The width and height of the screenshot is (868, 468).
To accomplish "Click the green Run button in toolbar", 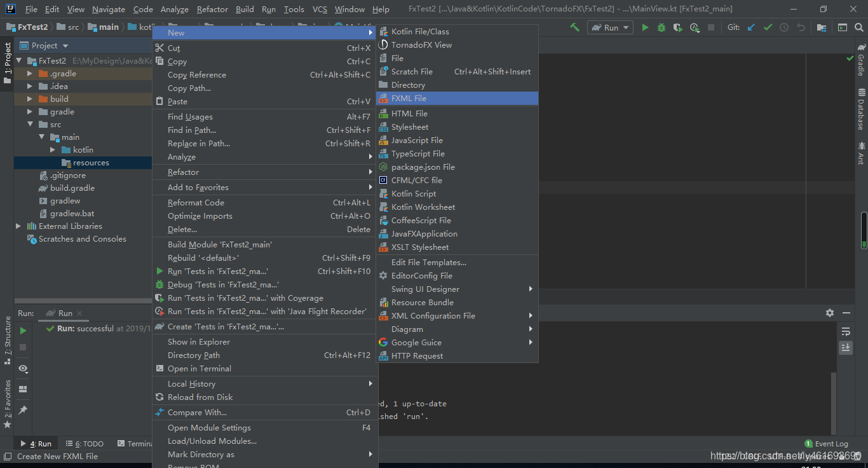I will (x=645, y=27).
